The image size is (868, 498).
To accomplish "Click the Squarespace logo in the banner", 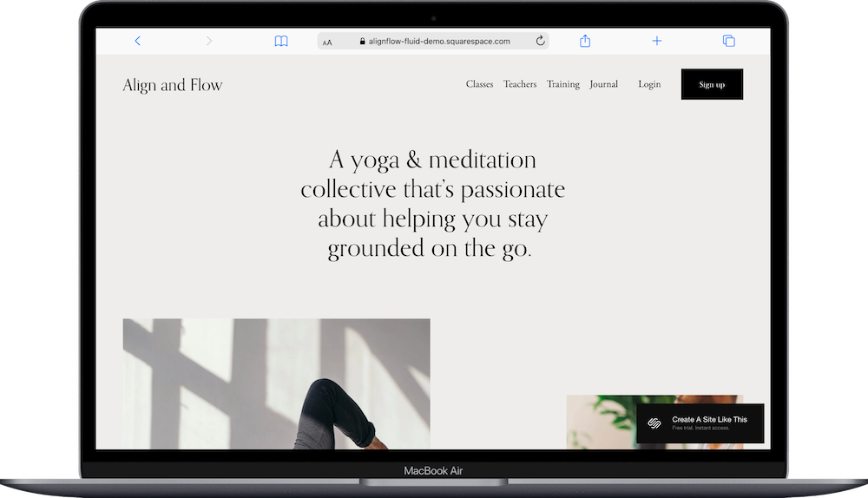I will click(654, 423).
